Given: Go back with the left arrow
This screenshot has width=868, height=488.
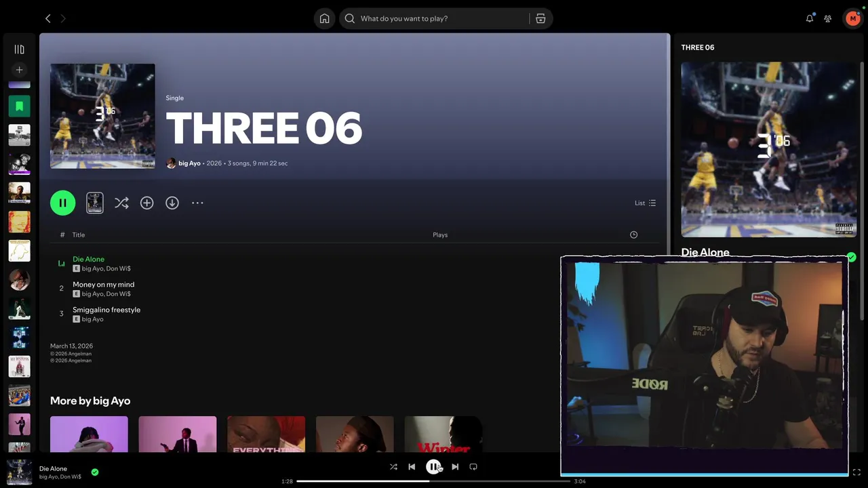Looking at the screenshot, I should point(47,18).
